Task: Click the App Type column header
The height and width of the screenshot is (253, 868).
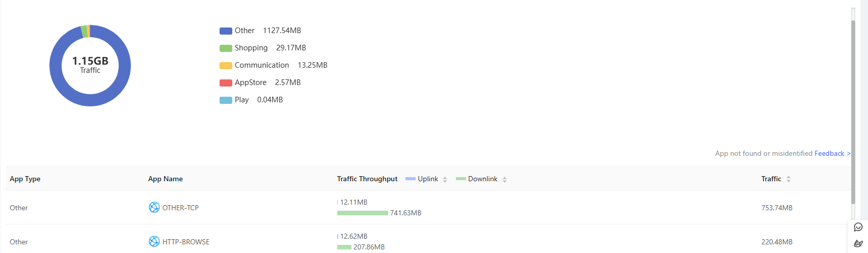Action: 25,179
